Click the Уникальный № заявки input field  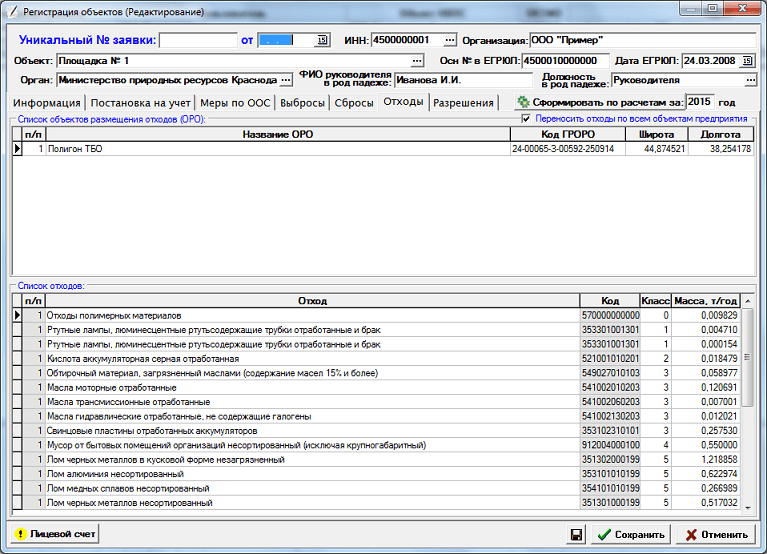click(x=199, y=40)
